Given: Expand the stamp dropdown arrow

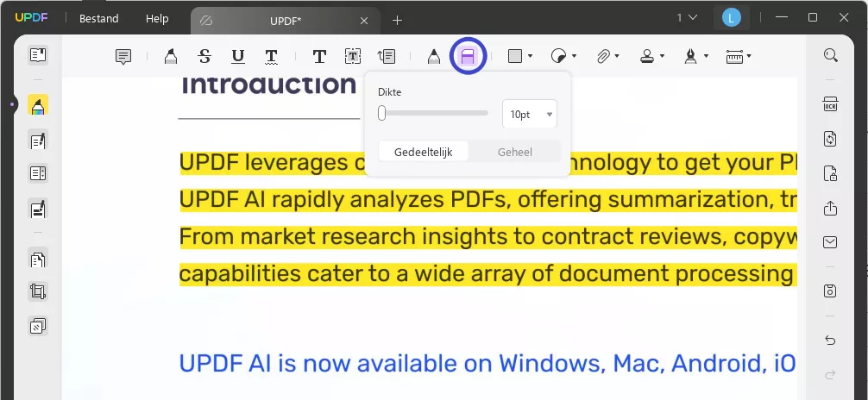Looking at the screenshot, I should [x=662, y=56].
